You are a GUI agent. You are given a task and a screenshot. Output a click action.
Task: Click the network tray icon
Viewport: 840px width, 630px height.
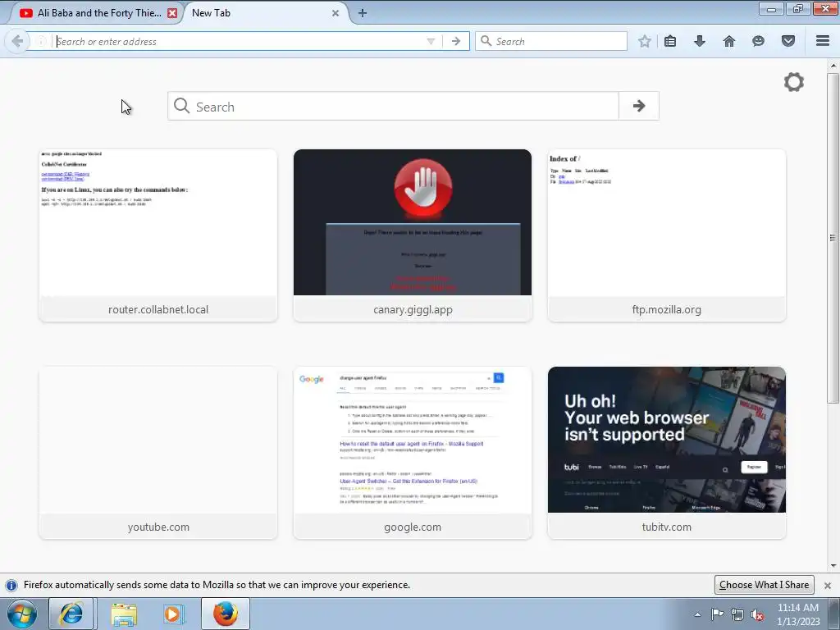point(737,614)
